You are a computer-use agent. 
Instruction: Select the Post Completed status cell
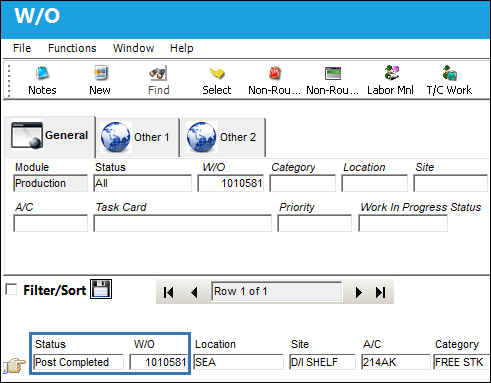pyautogui.click(x=79, y=362)
